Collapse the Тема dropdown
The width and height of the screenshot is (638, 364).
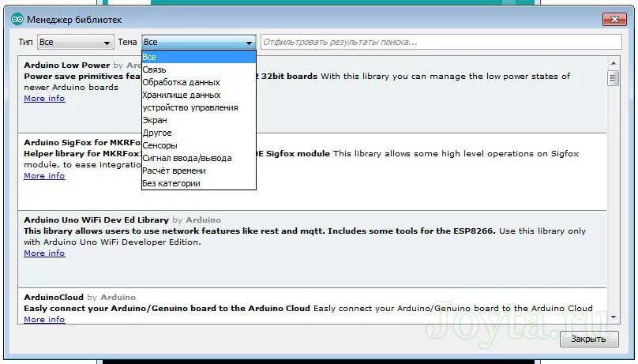[x=198, y=42]
